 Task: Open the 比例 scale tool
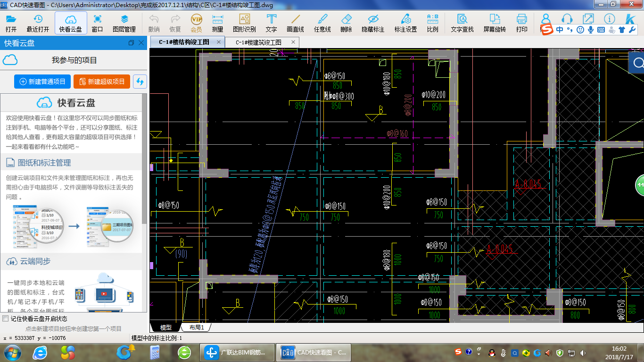(432, 23)
